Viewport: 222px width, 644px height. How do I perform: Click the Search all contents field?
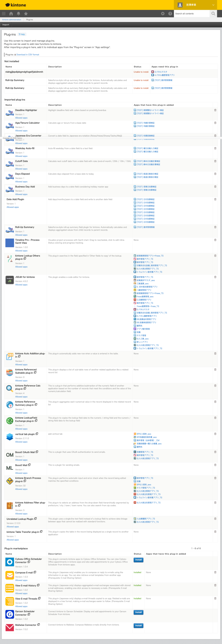coord(192,14)
